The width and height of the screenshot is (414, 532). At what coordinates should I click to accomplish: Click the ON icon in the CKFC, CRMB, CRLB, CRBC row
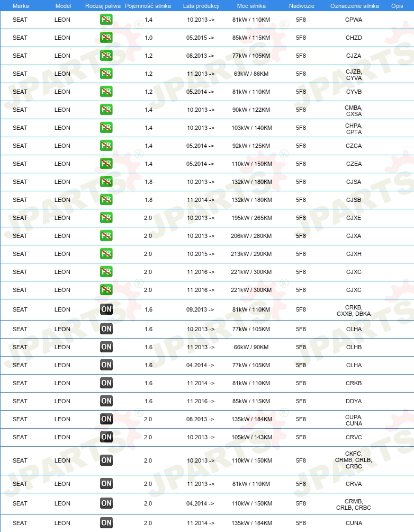pyautogui.click(x=106, y=460)
